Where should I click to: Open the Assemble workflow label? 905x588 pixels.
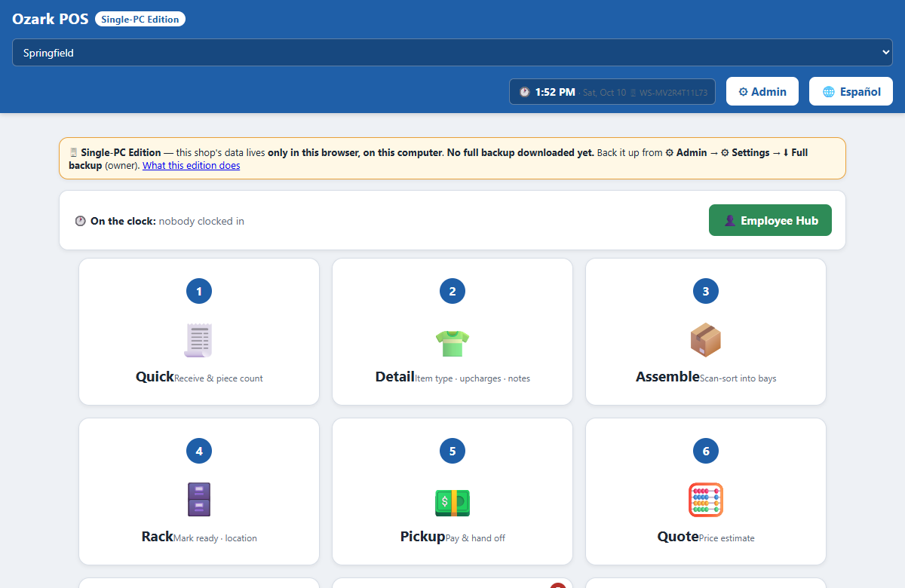click(x=667, y=376)
